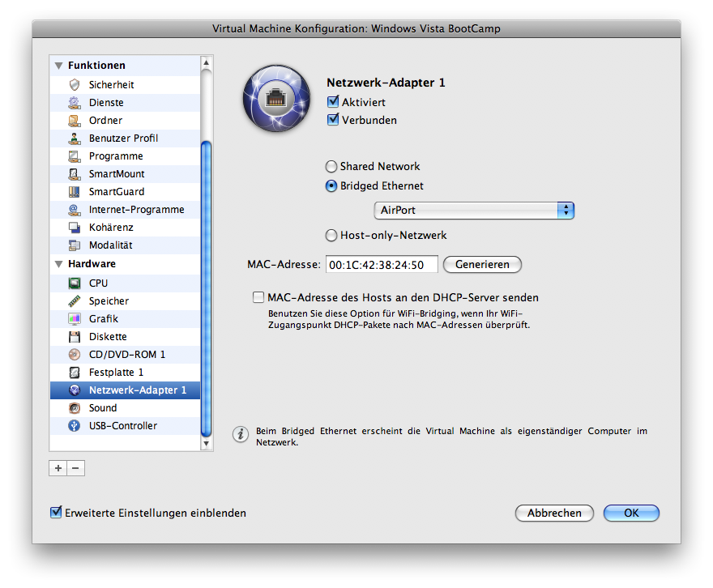Click the SmartGuard icon

(74, 192)
